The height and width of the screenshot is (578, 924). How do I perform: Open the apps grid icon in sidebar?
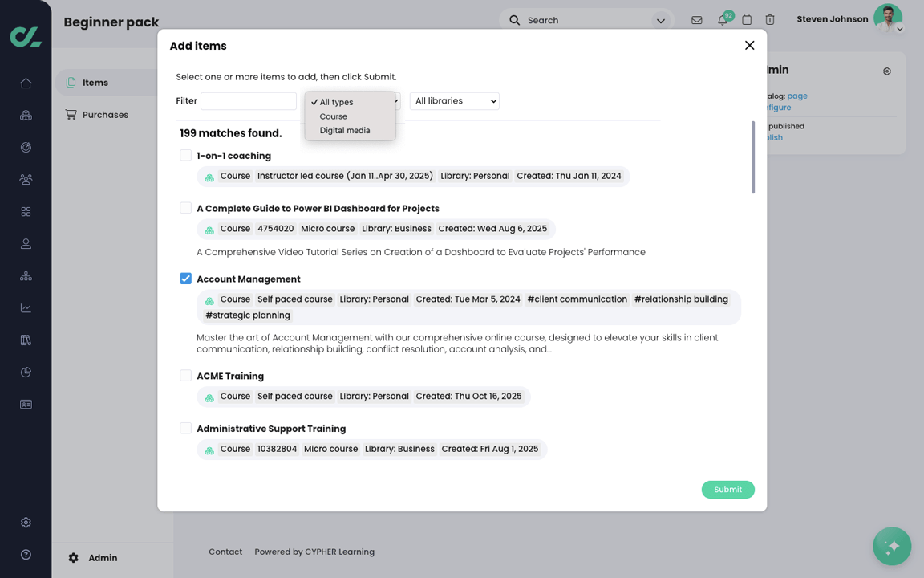26,212
